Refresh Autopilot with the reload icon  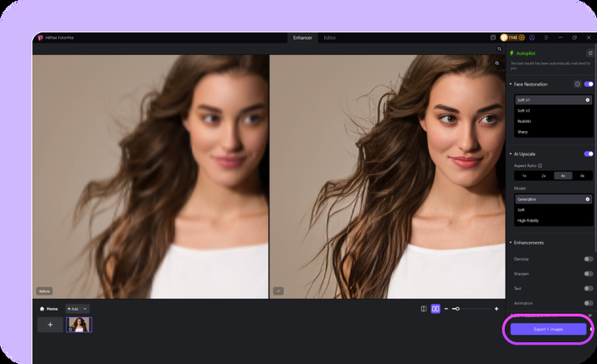coord(590,53)
